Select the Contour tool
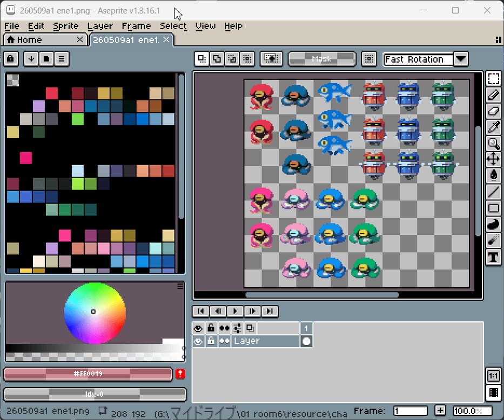This screenshot has width=504, height=420. pos(493,225)
